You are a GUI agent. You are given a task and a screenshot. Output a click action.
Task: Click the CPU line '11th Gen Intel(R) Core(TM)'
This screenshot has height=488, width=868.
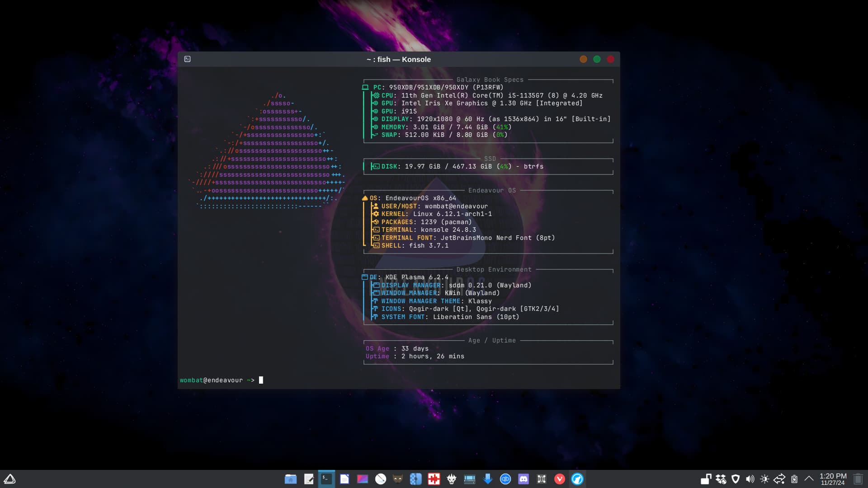coord(487,95)
